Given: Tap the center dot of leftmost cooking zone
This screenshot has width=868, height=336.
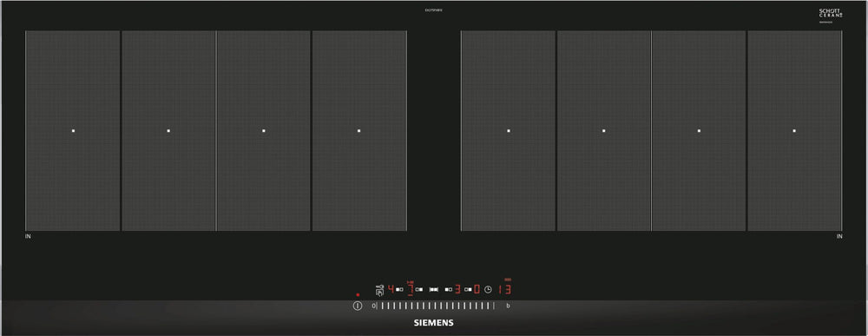Looking at the screenshot, I should click(x=73, y=130).
